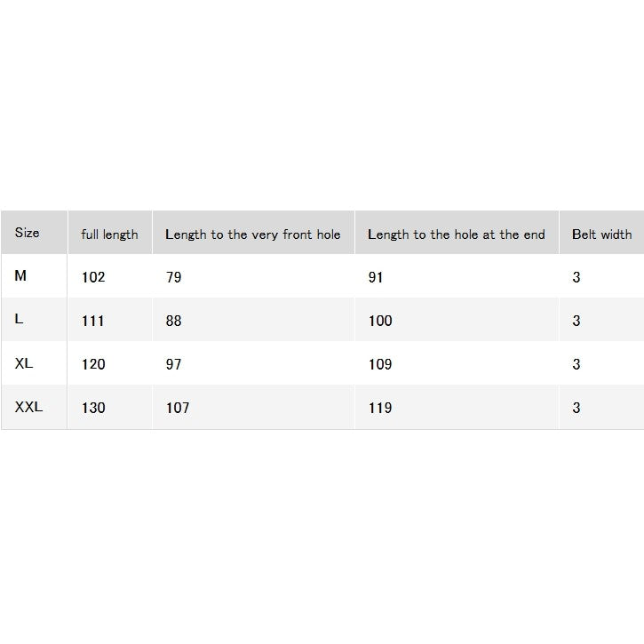Click the Size column header
This screenshot has height=644, width=644.
pyautogui.click(x=28, y=233)
